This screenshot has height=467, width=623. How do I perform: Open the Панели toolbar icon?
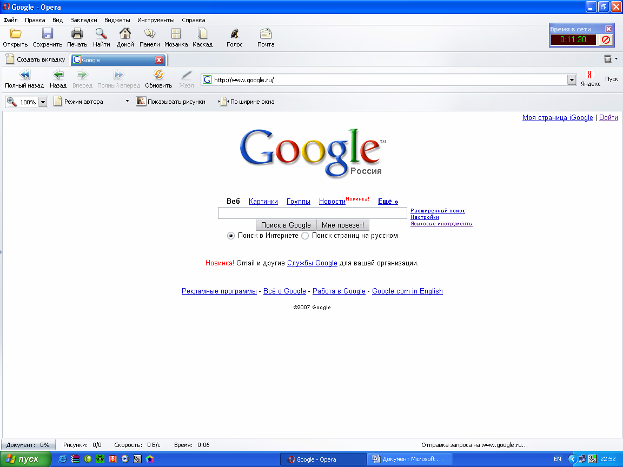click(150, 34)
